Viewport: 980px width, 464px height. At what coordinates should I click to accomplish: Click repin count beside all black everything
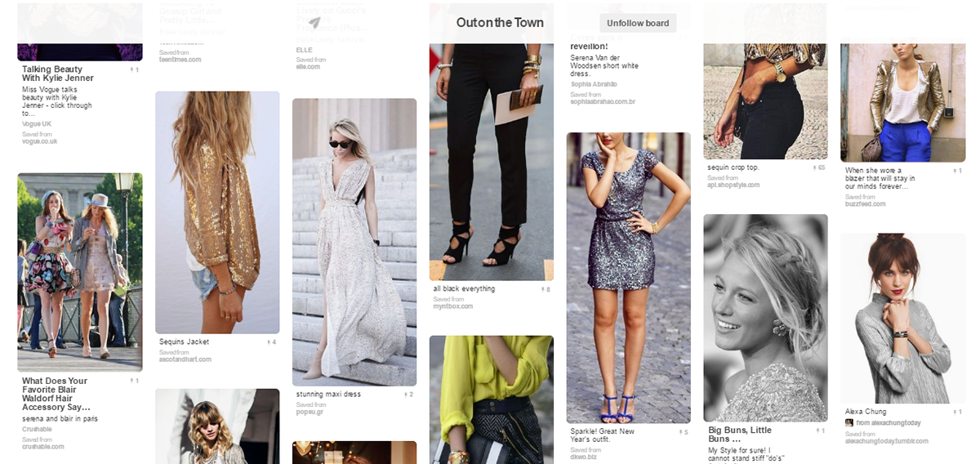(546, 289)
